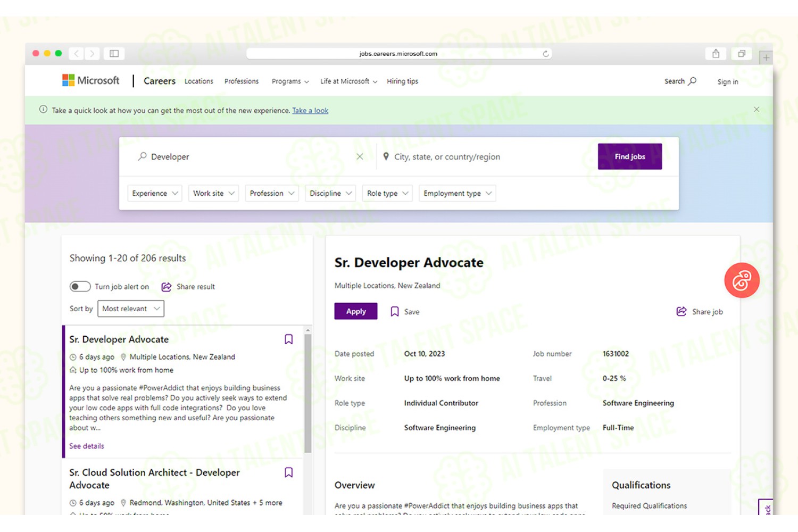Open Hiring tips
Viewport: 798px width, 532px height.
(402, 81)
